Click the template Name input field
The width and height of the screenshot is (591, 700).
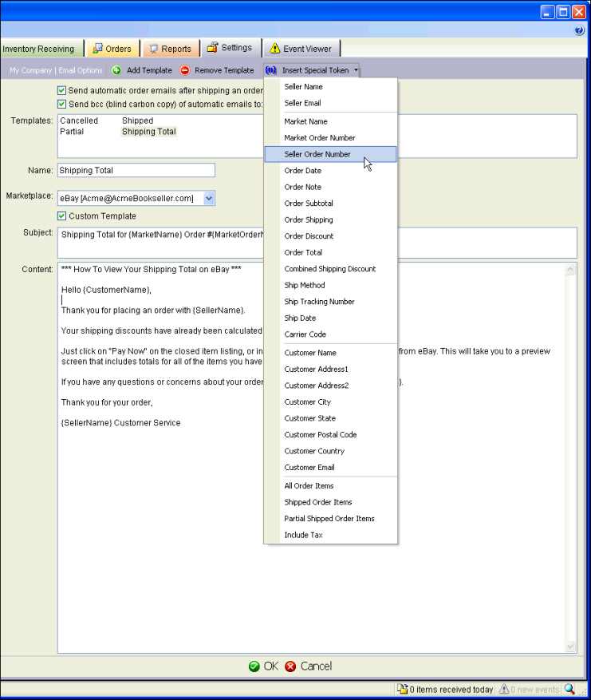[136, 170]
